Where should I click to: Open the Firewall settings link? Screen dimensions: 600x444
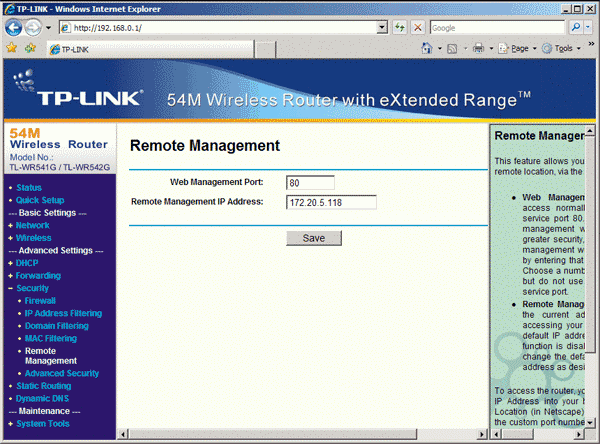point(40,301)
